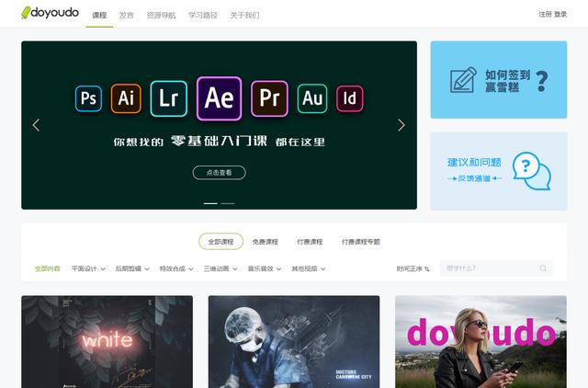Expand the 特效合成 dropdown
The image size is (588, 388).
click(x=176, y=268)
